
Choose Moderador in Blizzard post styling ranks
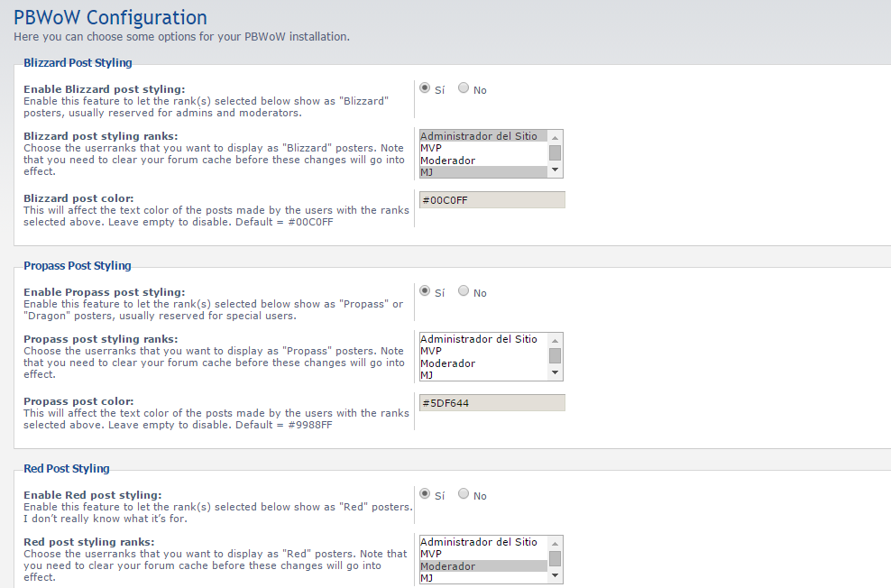click(x=483, y=161)
